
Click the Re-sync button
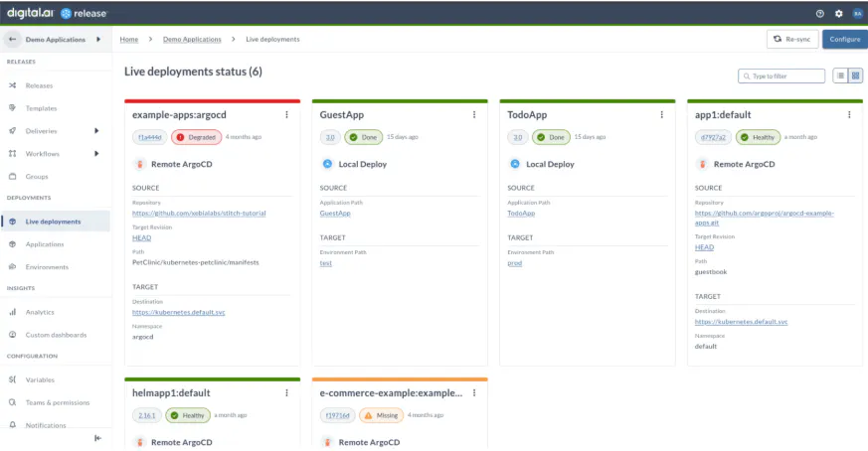click(x=791, y=39)
